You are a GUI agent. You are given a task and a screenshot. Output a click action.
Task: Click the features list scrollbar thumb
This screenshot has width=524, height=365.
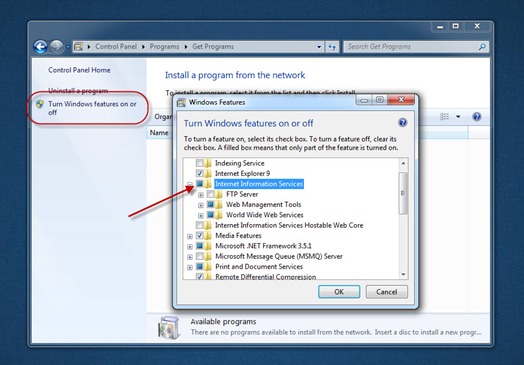(403, 193)
